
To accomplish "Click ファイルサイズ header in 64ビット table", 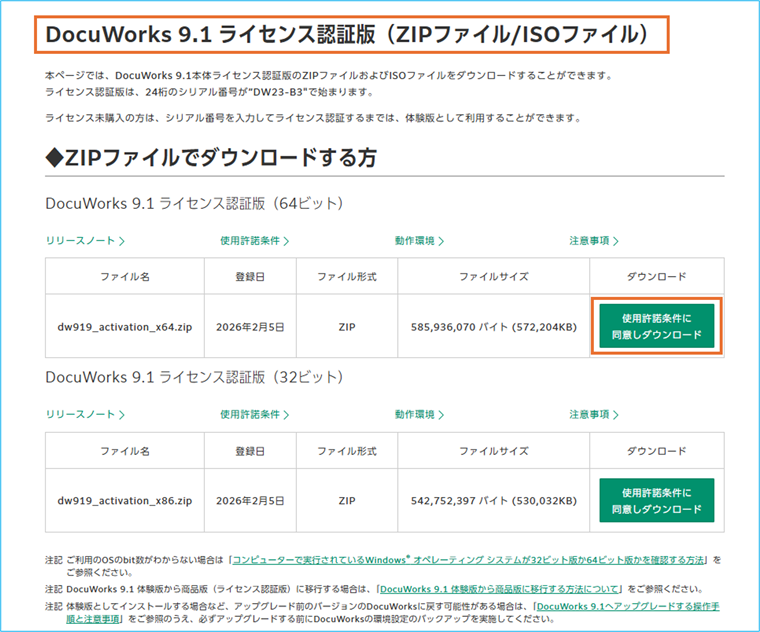I will [493, 276].
